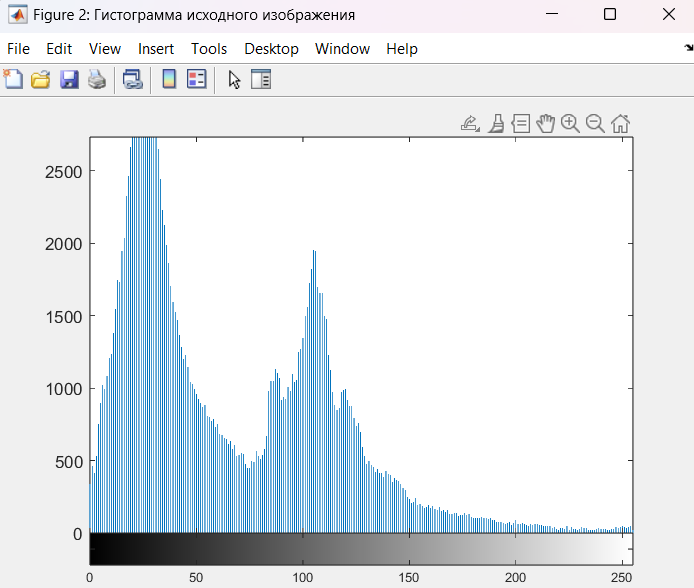Click the x-axis label 200
Viewport: 694px width, 588px height.
coord(516,577)
